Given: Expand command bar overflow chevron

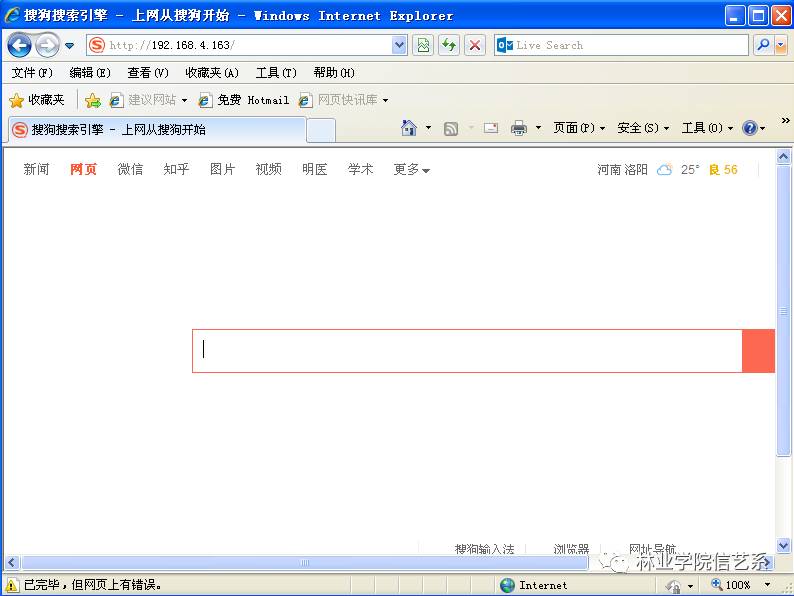Looking at the screenshot, I should 785,121.
